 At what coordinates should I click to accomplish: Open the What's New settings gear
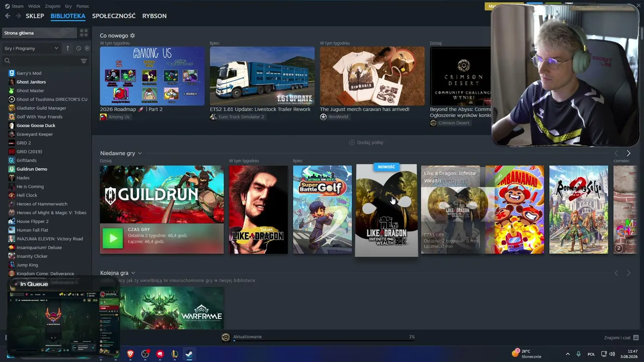(x=132, y=36)
